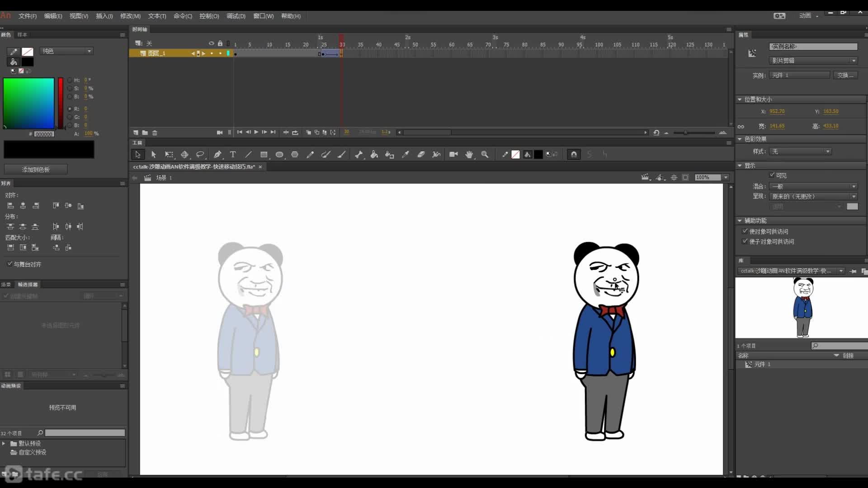868x488 pixels.
Task: Select the Eyedropper tool
Action: tap(406, 155)
